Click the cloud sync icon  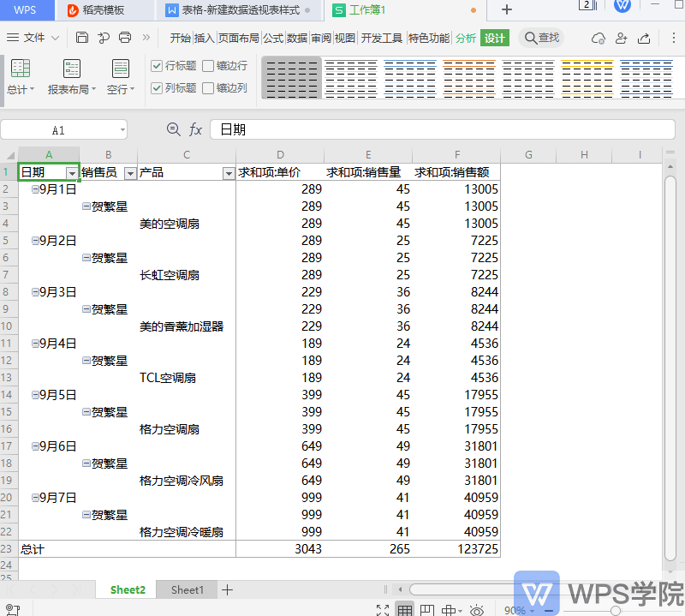click(598, 39)
